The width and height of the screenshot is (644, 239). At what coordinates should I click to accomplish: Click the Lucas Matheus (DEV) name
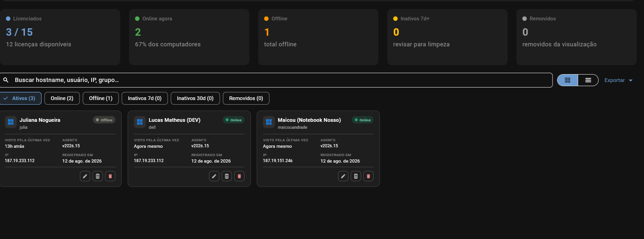[174, 120]
